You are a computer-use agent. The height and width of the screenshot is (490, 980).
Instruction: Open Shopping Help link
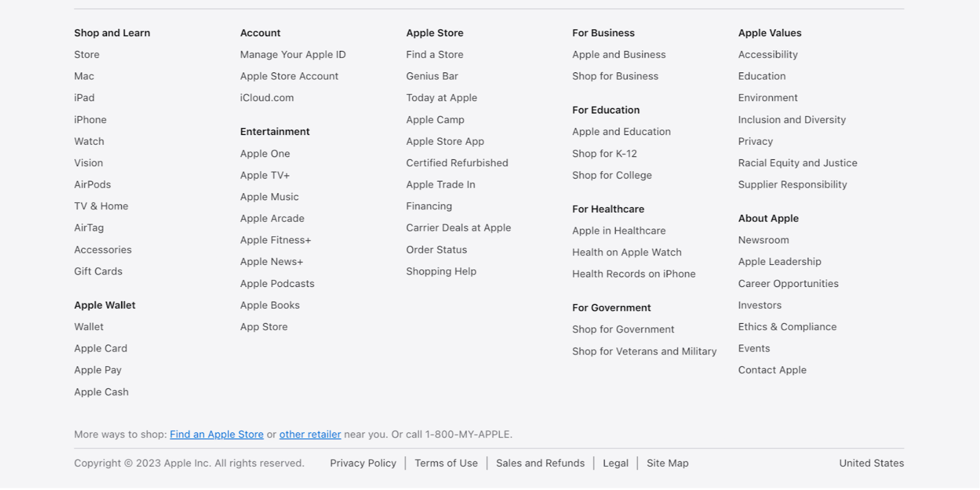click(x=441, y=271)
